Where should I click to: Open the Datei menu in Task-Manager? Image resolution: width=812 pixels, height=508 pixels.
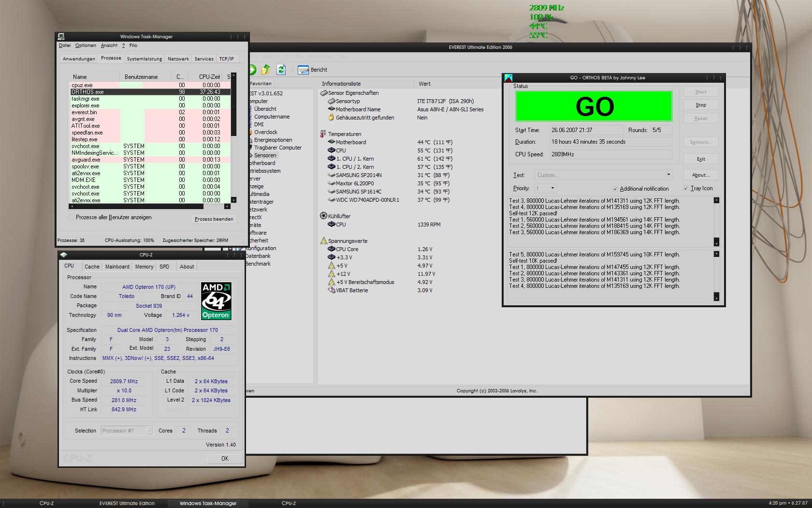point(65,45)
